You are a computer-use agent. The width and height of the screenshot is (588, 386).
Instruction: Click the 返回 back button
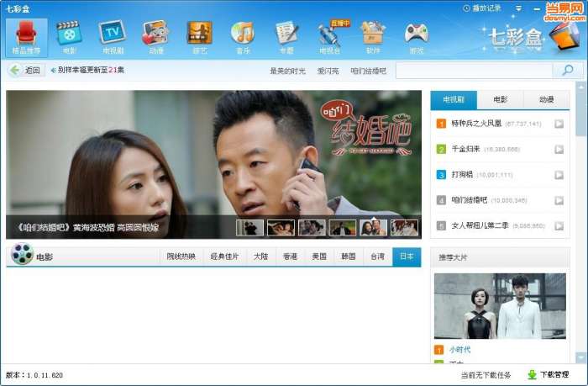(26, 70)
